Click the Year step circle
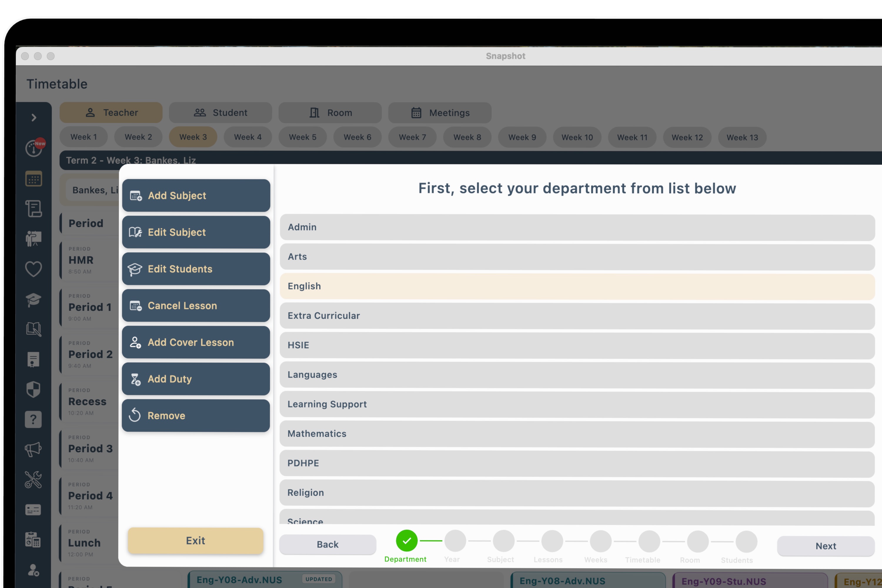882x588 pixels. pyautogui.click(x=455, y=541)
